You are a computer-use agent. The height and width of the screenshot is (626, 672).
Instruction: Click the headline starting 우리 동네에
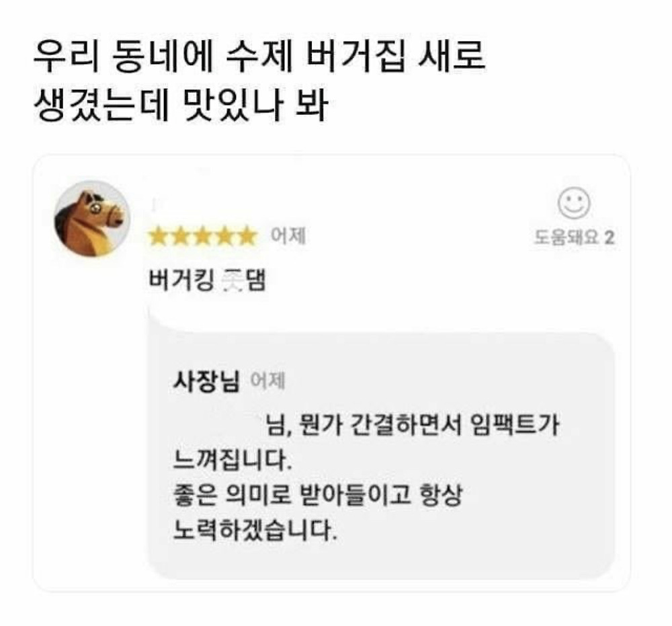259,56
